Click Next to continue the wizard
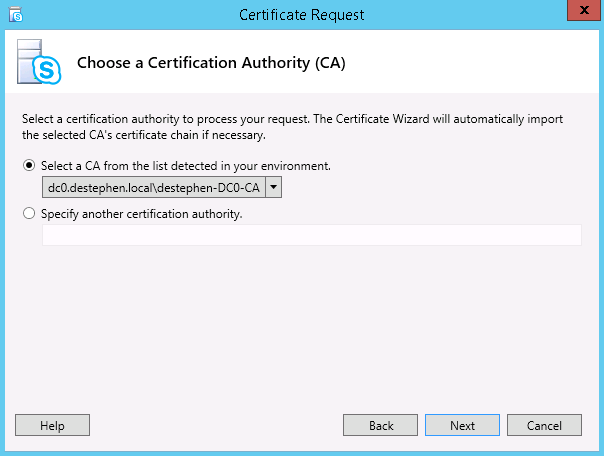The width and height of the screenshot is (604, 456). tap(462, 425)
